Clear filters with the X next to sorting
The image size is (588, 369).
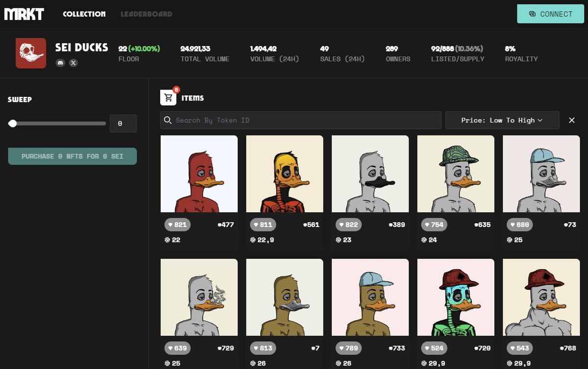[571, 120]
